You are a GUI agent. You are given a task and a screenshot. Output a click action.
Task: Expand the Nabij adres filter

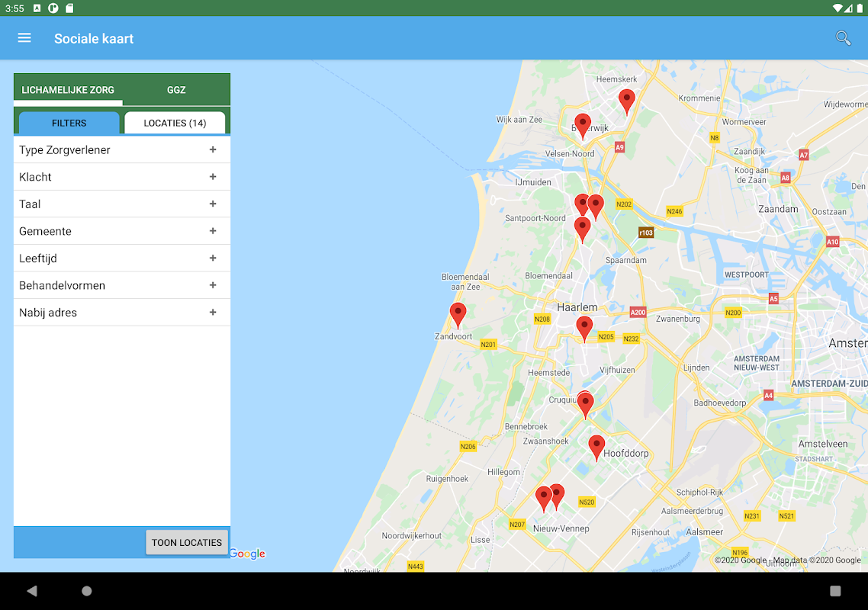coord(122,313)
